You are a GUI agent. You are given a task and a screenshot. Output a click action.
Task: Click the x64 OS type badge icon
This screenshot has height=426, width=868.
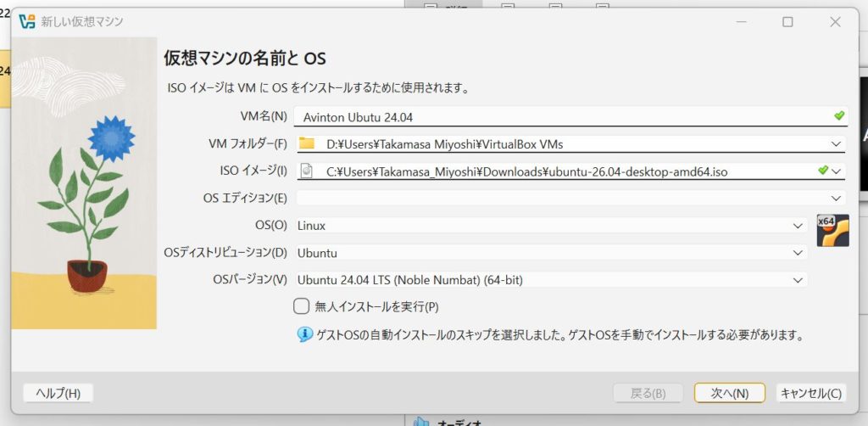(832, 231)
